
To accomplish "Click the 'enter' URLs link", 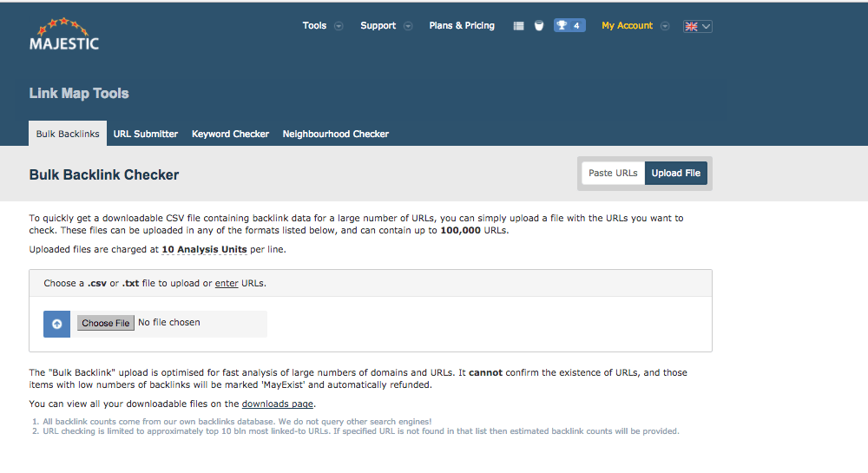I will click(x=227, y=283).
